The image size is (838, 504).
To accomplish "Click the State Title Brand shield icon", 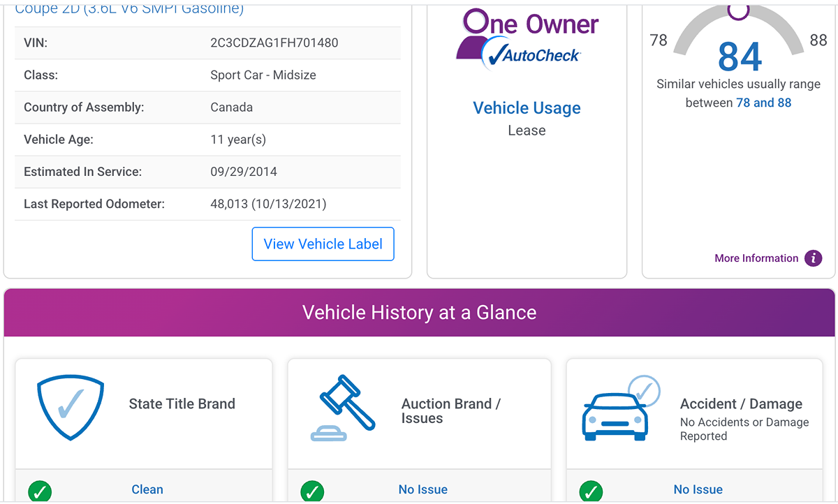I will point(71,406).
